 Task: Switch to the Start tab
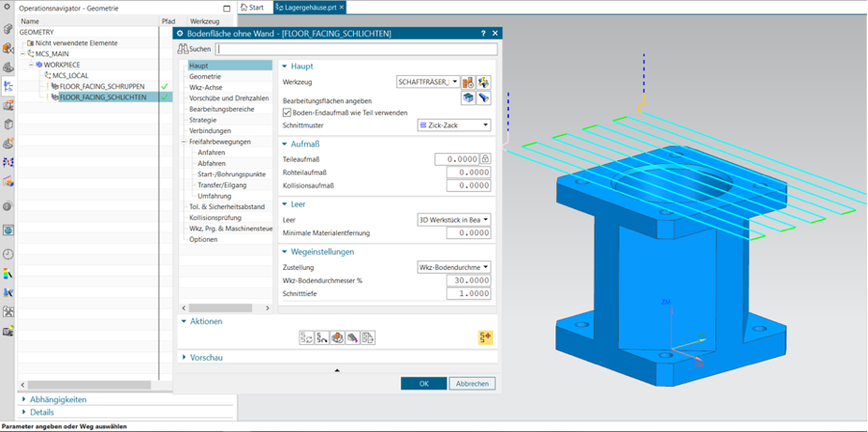[x=252, y=7]
